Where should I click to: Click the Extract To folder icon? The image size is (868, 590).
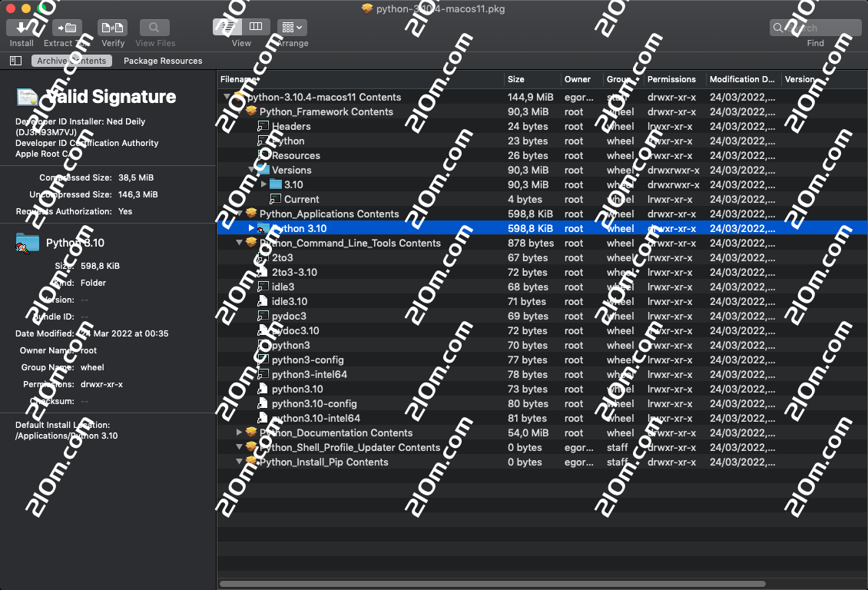(68, 28)
